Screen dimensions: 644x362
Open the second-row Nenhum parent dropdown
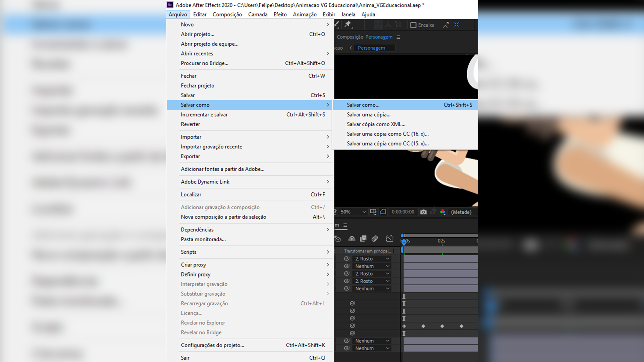[372, 266]
